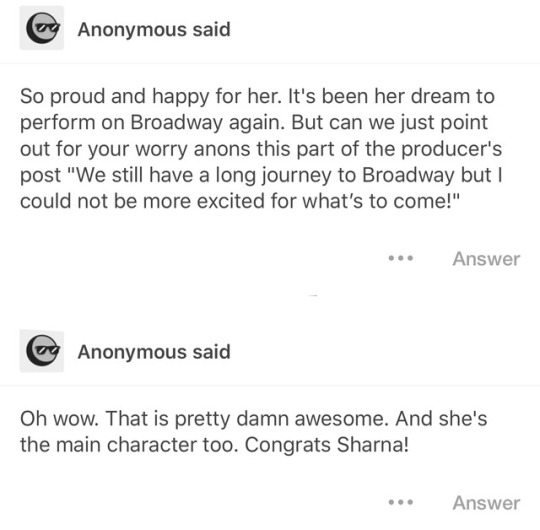The image size is (540, 530).
Task: Click "Anonymous said" header of the second ask
Action: point(154,352)
